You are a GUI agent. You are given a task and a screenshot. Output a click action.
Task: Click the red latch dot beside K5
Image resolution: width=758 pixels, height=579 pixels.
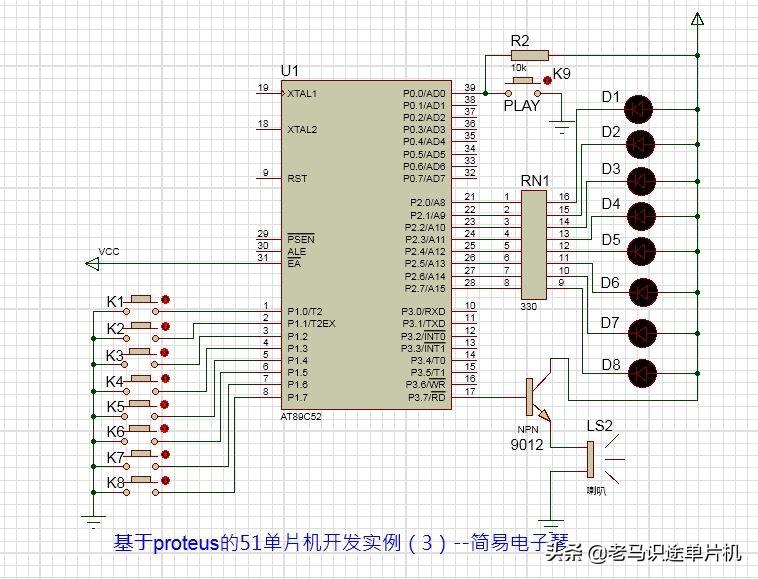coord(164,404)
